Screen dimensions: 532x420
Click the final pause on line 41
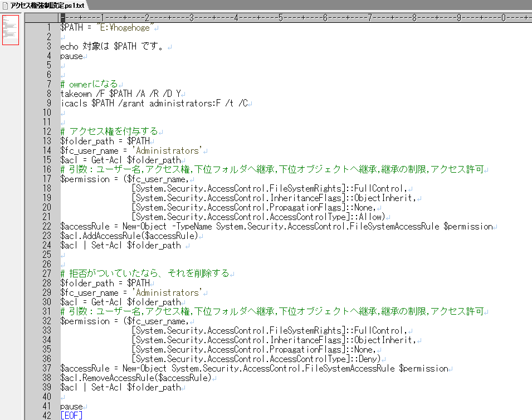pyautogui.click(x=72, y=407)
